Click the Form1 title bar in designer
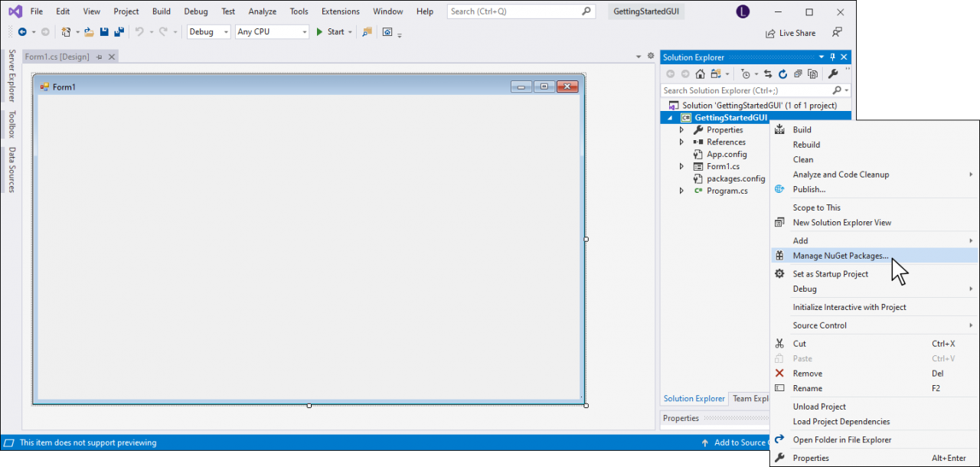 click(308, 87)
